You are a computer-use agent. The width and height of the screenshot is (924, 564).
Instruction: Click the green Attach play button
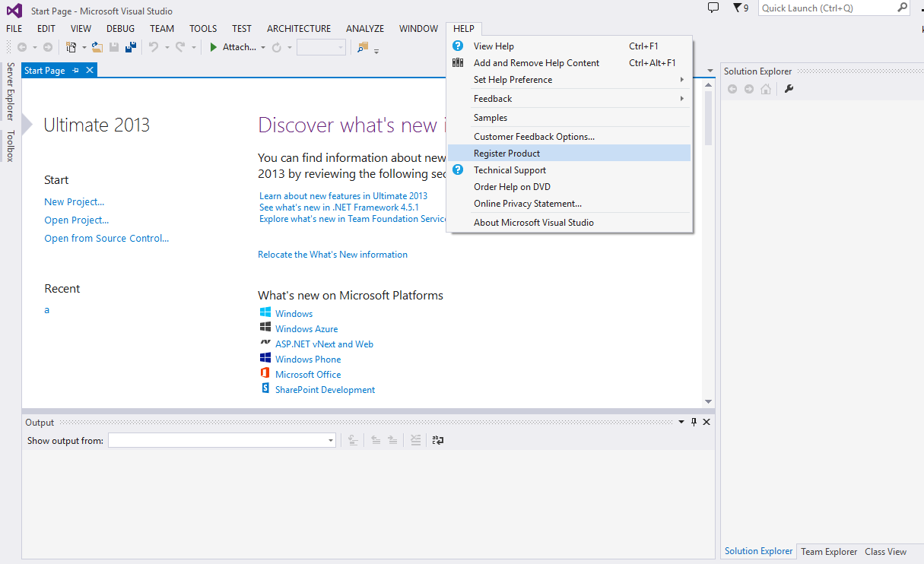point(214,47)
